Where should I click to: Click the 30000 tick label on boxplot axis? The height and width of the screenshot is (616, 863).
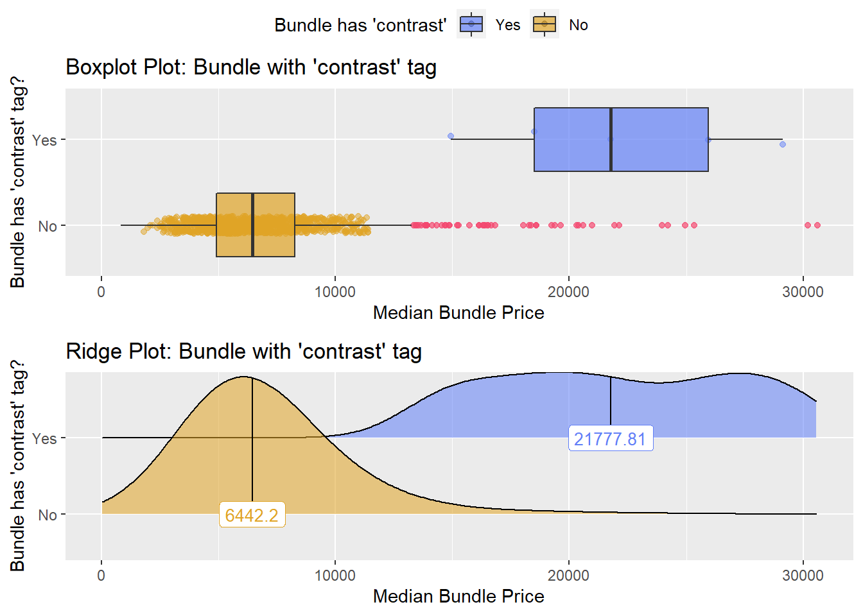[803, 292]
